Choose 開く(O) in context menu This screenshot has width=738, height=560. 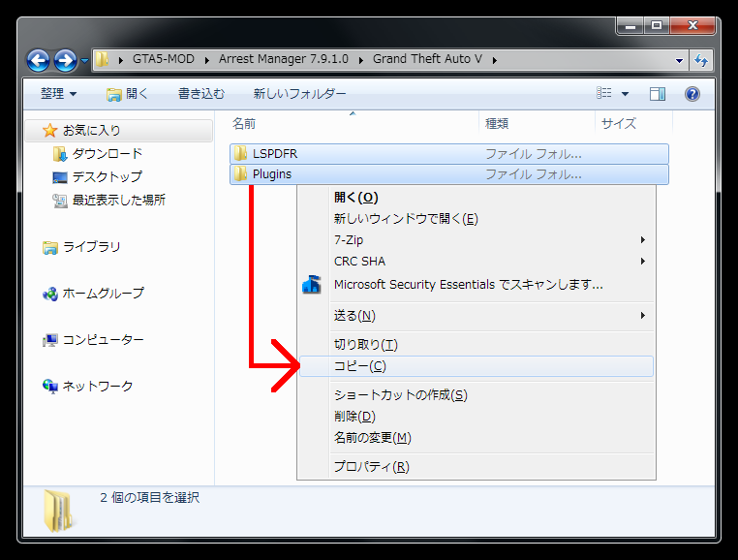477,198
